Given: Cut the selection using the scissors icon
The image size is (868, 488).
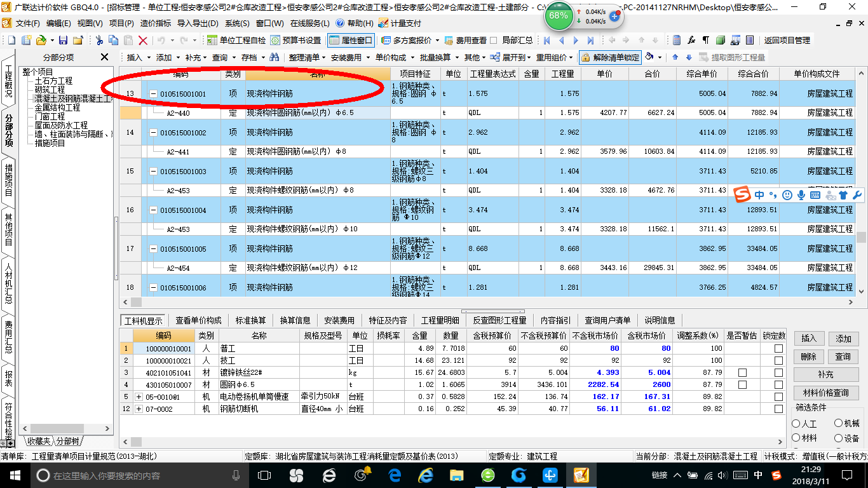Looking at the screenshot, I should tap(99, 40).
